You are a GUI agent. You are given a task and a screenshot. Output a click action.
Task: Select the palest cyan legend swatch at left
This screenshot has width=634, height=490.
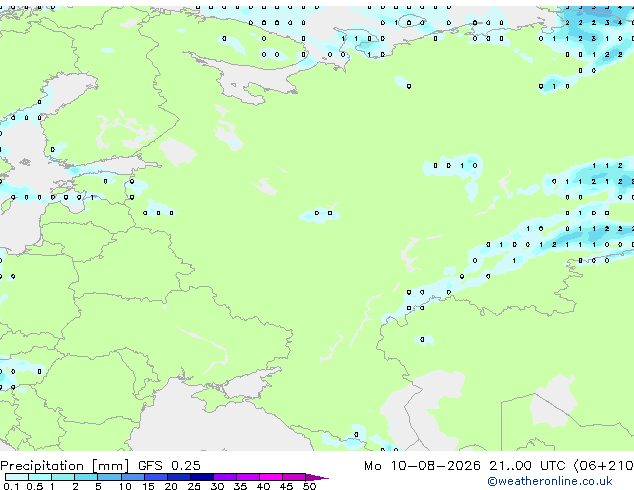[x=17, y=477]
